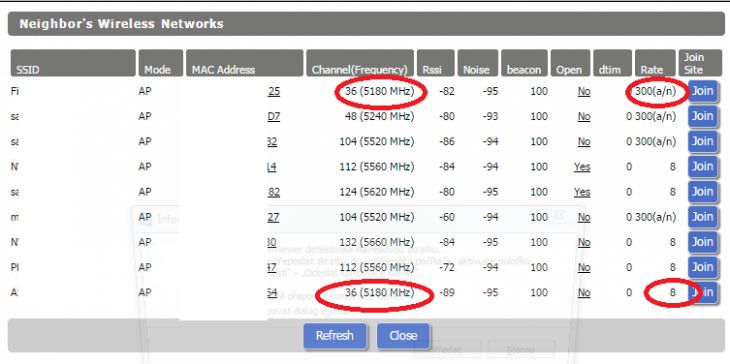Screen dimensions: 730x364
Task: Select the "124 (5620 MHz)" channel cell
Action: (377, 192)
